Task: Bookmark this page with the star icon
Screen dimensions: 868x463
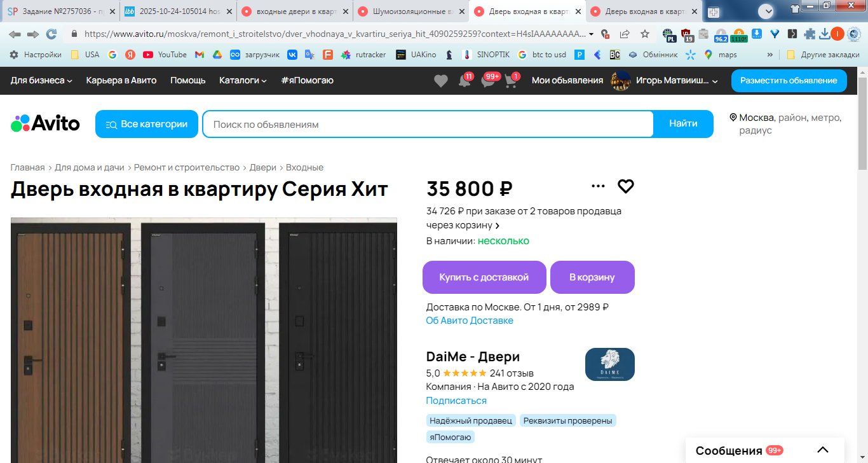Action: (x=645, y=34)
